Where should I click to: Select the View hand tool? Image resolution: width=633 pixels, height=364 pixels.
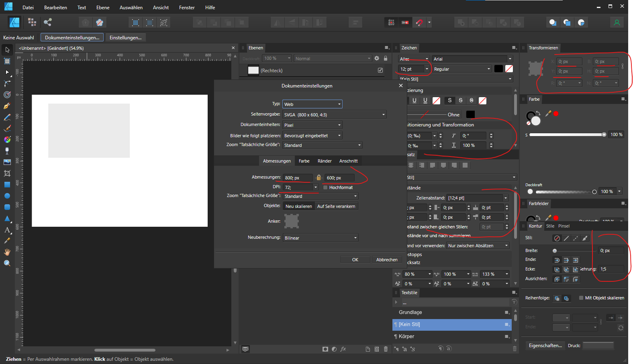click(7, 252)
